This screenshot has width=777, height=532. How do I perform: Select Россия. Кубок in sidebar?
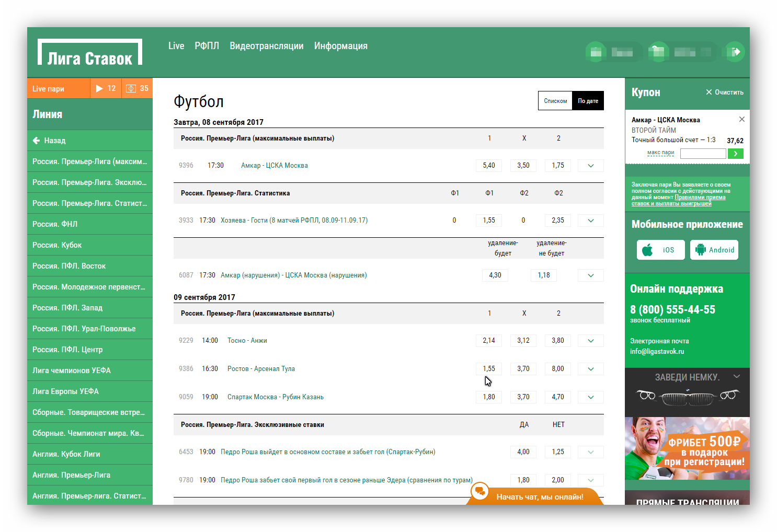pos(90,245)
